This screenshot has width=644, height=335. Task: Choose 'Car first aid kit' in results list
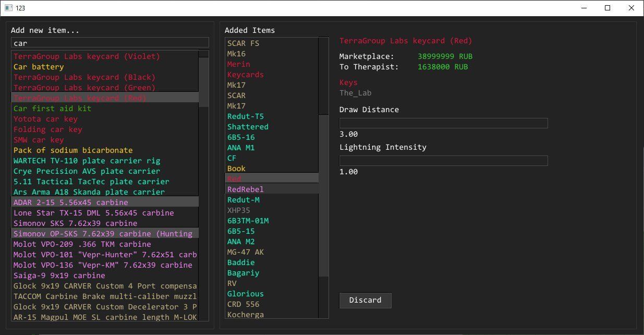(x=52, y=109)
